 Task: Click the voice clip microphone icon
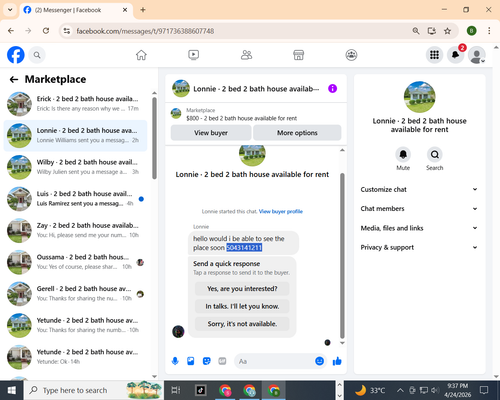(x=175, y=361)
